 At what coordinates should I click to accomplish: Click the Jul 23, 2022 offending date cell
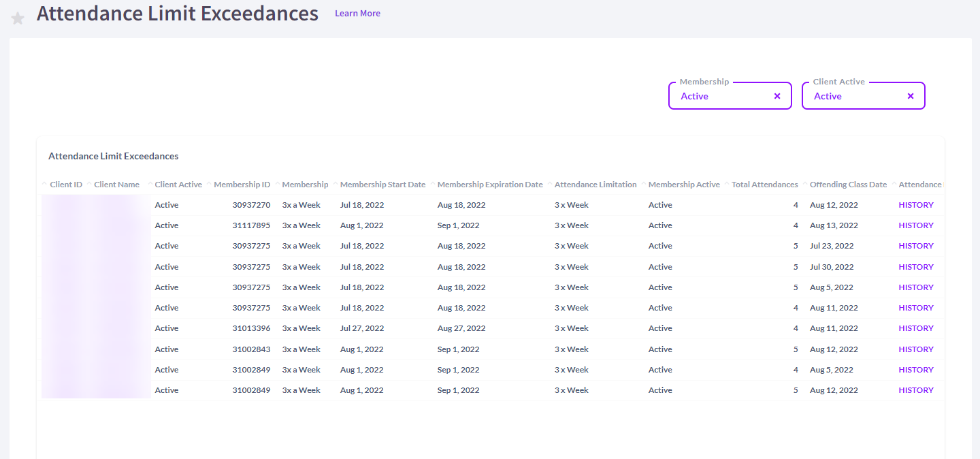click(x=832, y=246)
